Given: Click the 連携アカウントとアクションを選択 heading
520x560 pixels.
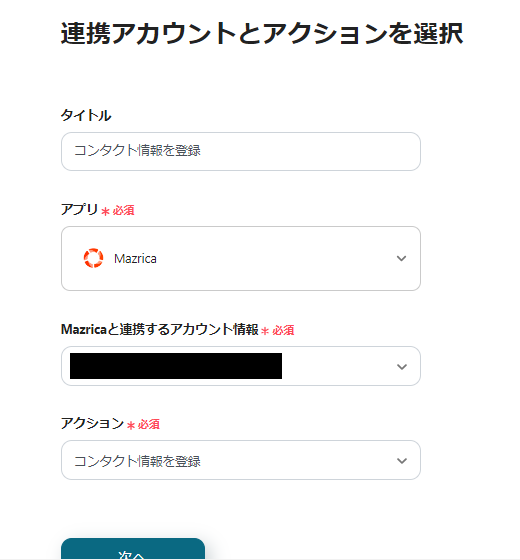Looking at the screenshot, I should (x=262, y=34).
